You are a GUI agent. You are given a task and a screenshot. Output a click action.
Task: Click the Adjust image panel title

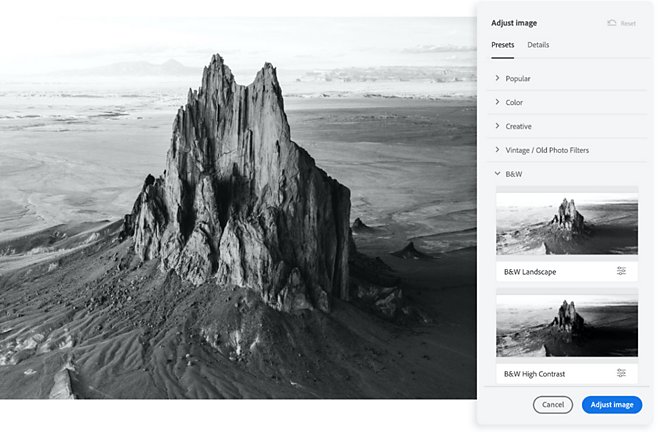tap(514, 23)
